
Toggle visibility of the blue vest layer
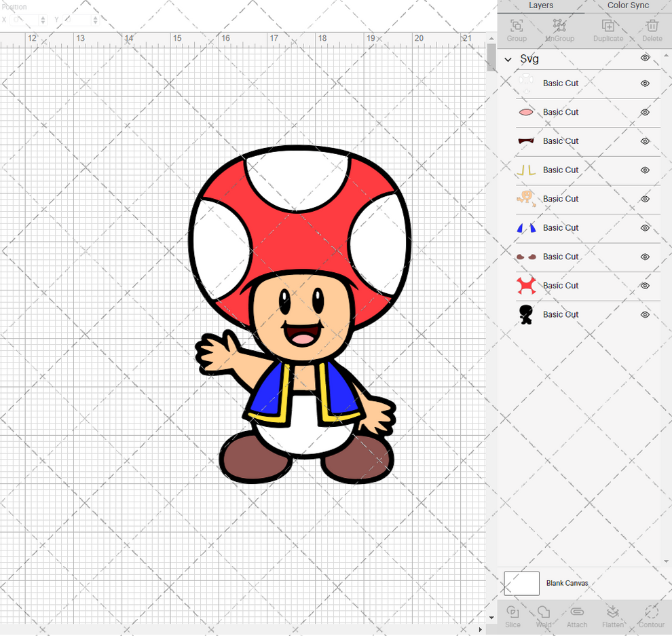(644, 228)
